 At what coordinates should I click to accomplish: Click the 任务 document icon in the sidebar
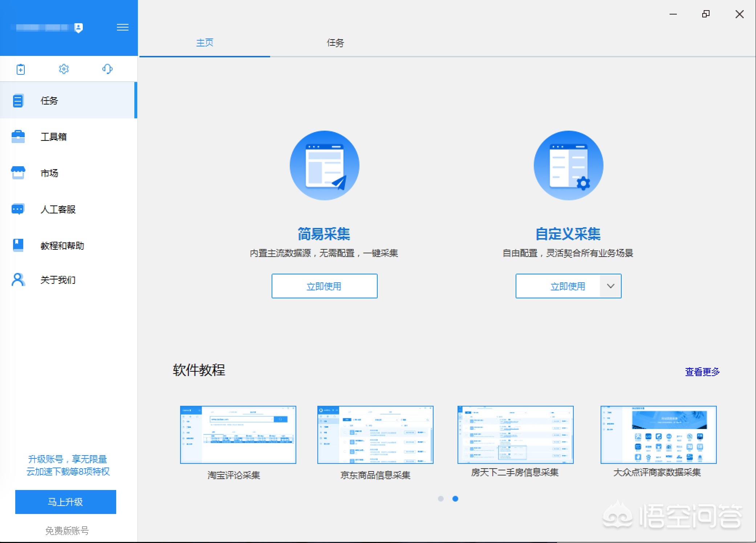[x=18, y=101]
